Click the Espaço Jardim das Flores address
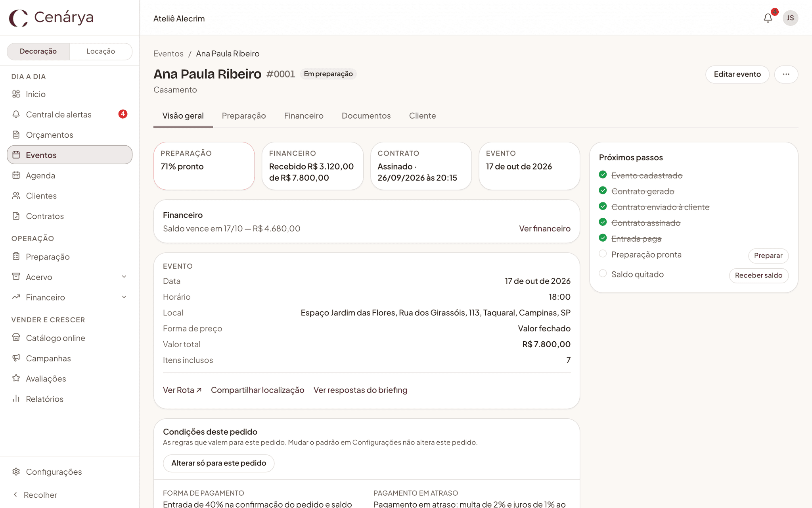The height and width of the screenshot is (508, 812). pos(435,313)
